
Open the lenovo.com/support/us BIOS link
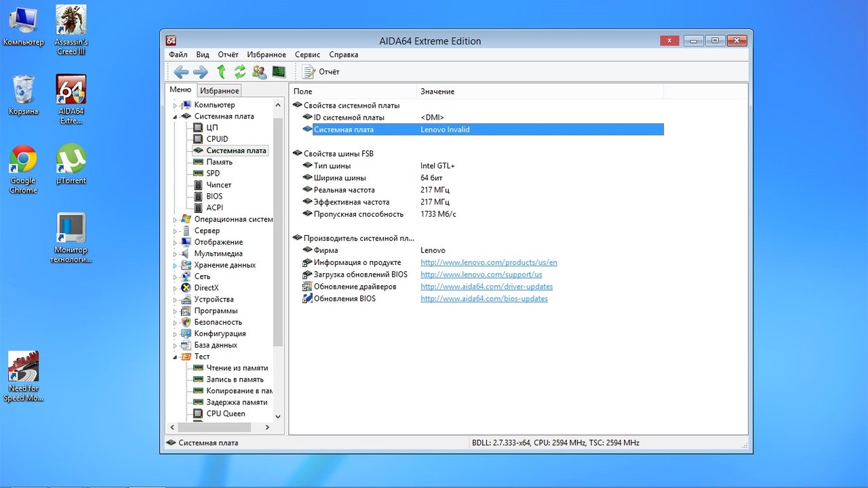tap(481, 274)
